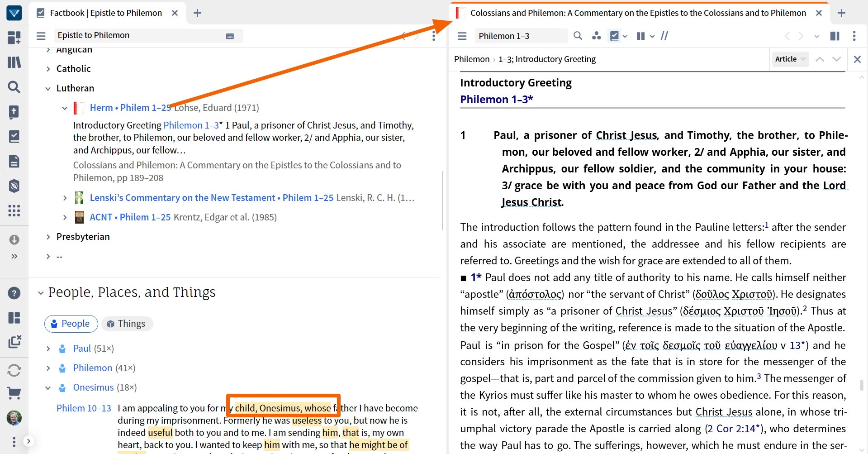Click the Logos home logo icon
Screen dimensions: 868x454
tap(14, 13)
